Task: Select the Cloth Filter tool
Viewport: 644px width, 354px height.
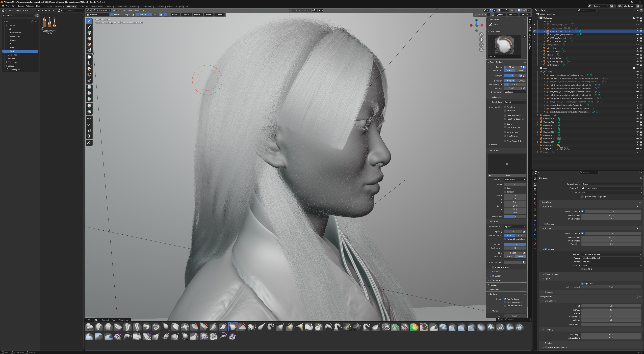Action: click(x=89, y=93)
